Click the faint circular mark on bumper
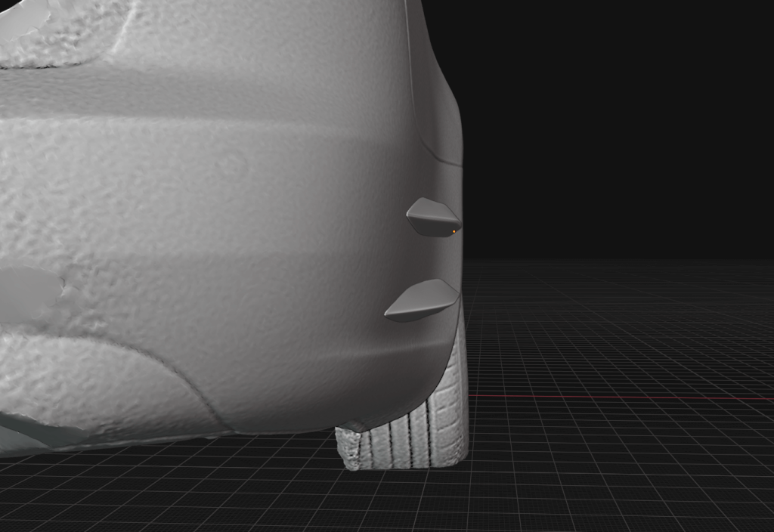The height and width of the screenshot is (532, 774). pos(231,164)
